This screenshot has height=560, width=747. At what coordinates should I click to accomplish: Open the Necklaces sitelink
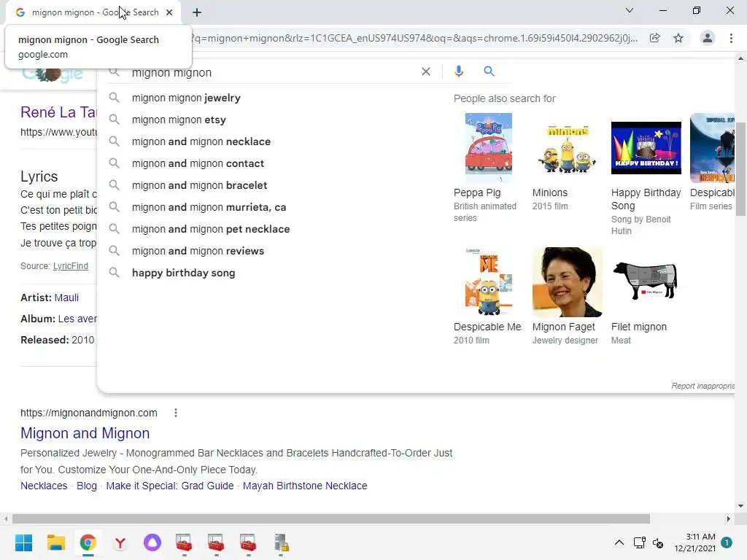[44, 486]
